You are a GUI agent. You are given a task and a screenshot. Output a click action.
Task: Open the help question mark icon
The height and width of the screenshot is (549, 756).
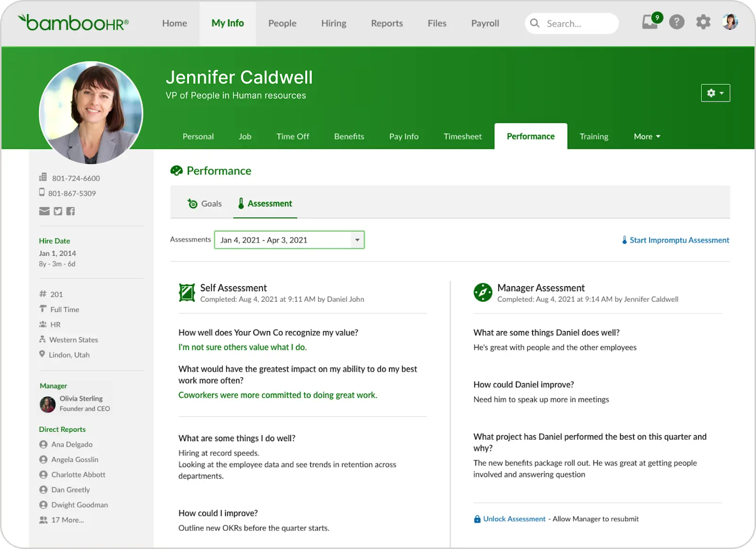[x=677, y=22]
